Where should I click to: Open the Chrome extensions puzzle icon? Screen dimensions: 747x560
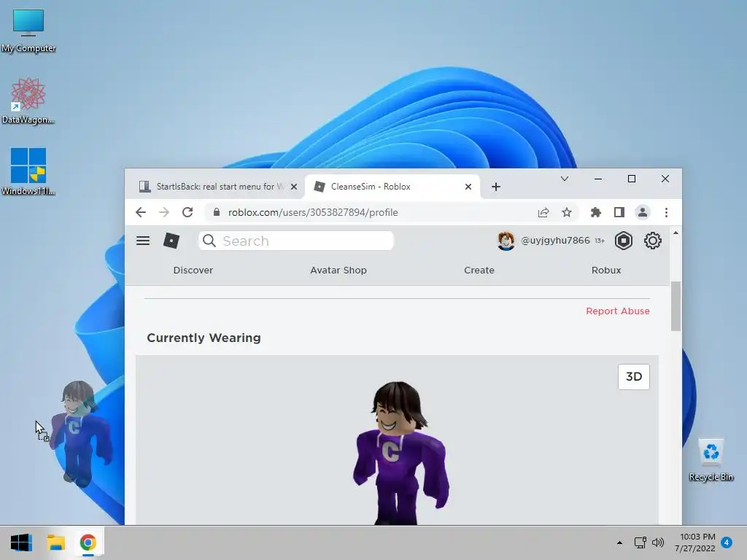click(x=595, y=212)
